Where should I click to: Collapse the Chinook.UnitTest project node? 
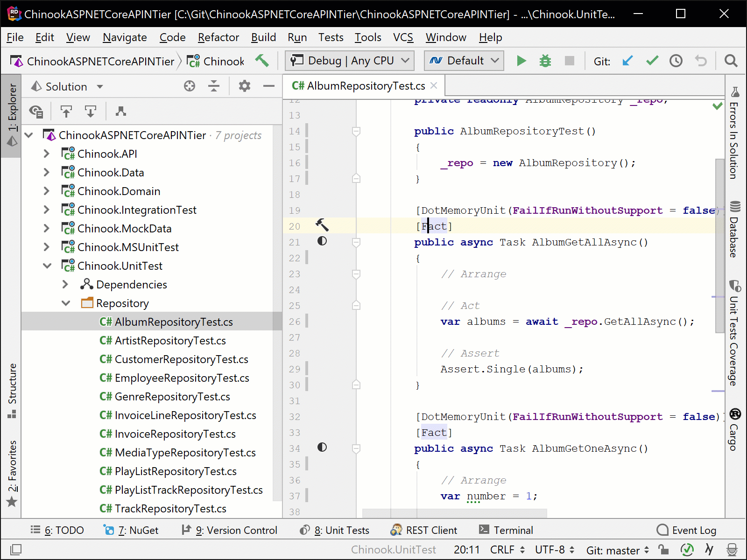pos(47,266)
